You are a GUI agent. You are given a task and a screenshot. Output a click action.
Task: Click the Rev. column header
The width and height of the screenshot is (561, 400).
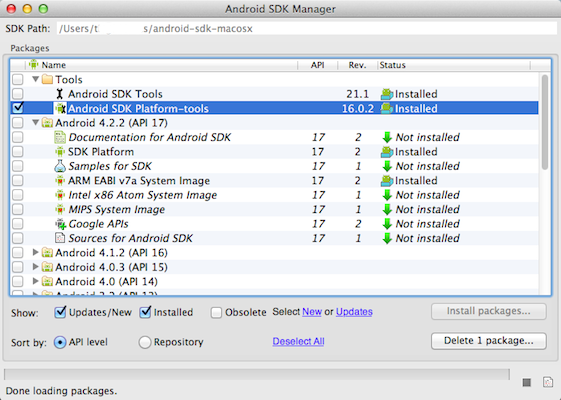[x=357, y=65]
